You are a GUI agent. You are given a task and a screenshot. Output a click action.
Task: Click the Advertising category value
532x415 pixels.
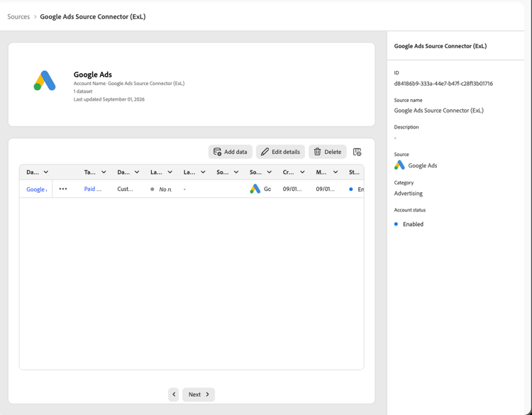point(408,194)
